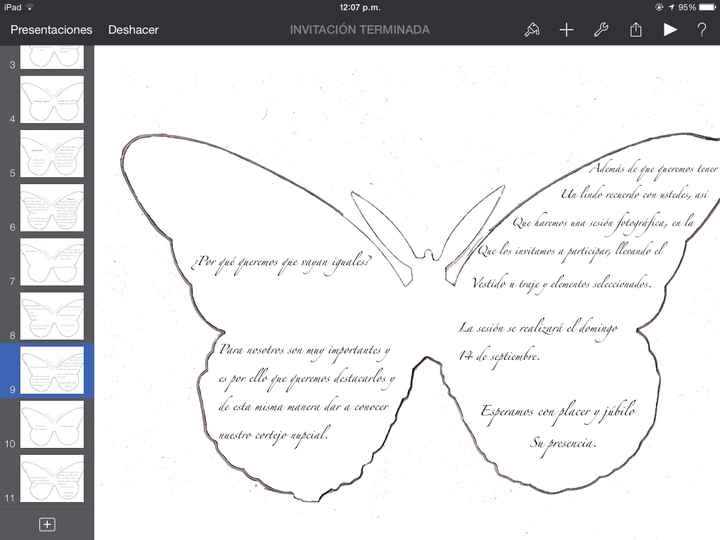Screen dimensions: 720x540
Task: Tap the battery indicator in status bar
Action: point(704,7)
